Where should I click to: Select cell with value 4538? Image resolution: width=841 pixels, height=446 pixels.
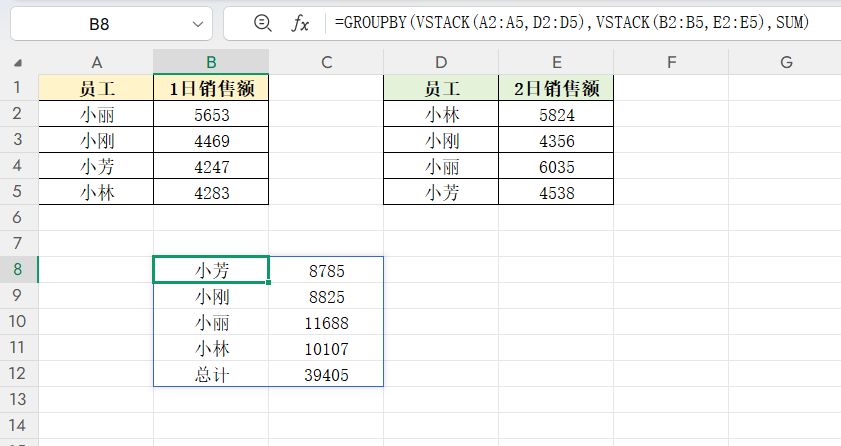click(x=556, y=192)
